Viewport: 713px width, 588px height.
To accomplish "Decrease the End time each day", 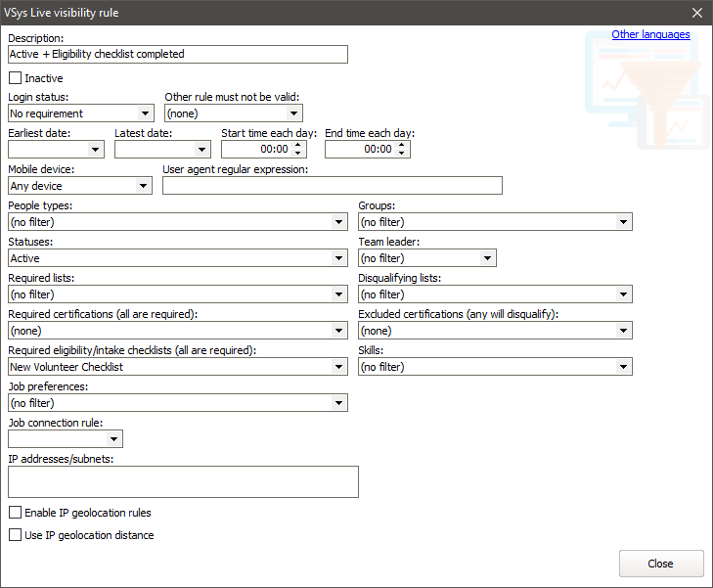I will (403, 154).
